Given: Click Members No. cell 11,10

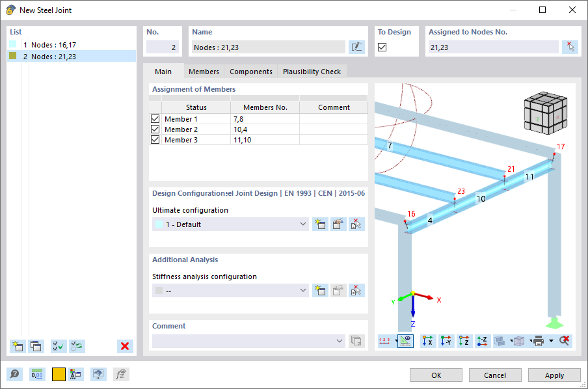Looking at the screenshot, I should pos(265,140).
